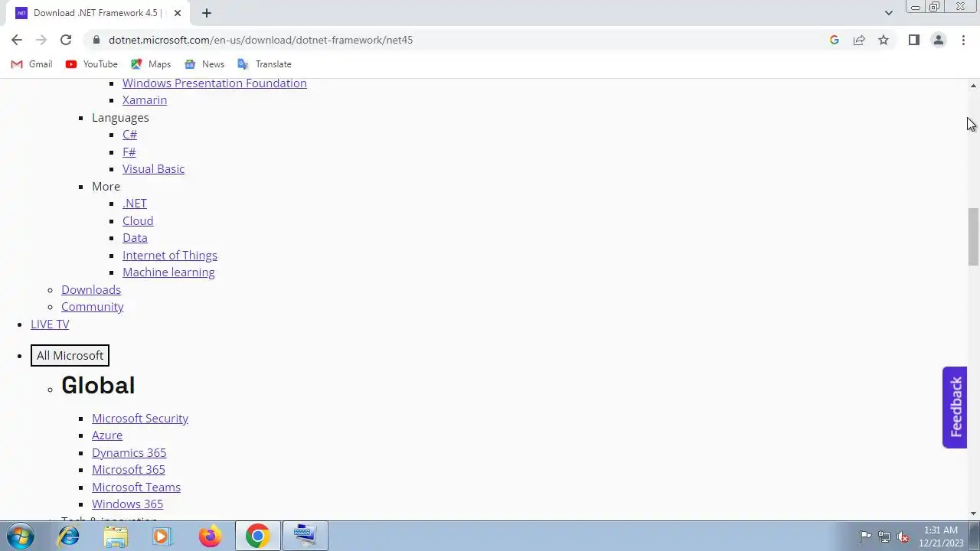
Task: Open the F# language link
Action: click(129, 152)
